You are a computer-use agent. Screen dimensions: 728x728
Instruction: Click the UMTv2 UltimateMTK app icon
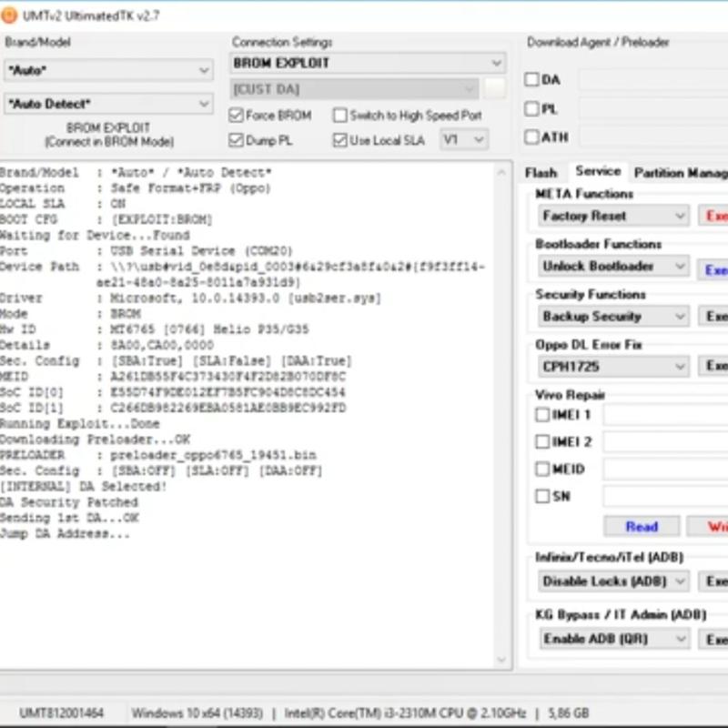point(9,15)
